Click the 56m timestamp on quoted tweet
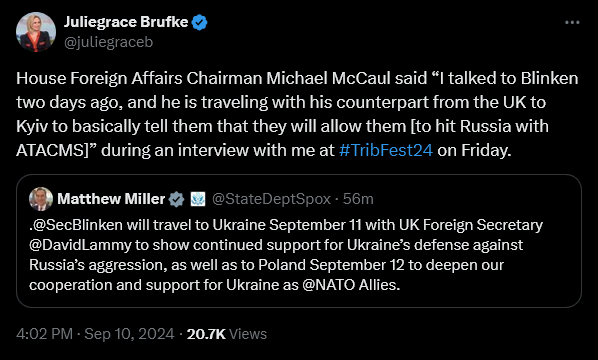Image resolution: width=598 pixels, height=360 pixels. click(358, 199)
